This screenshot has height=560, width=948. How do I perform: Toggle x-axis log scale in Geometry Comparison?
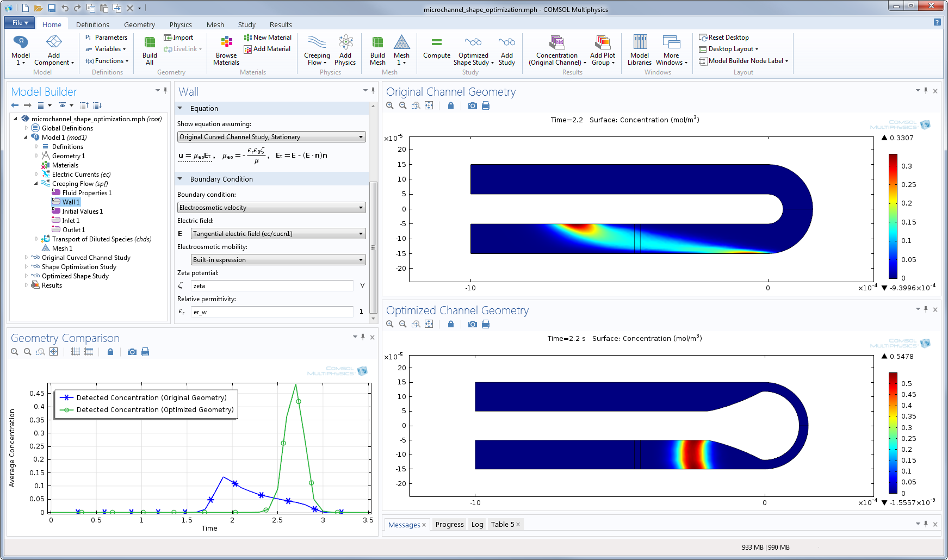(76, 352)
